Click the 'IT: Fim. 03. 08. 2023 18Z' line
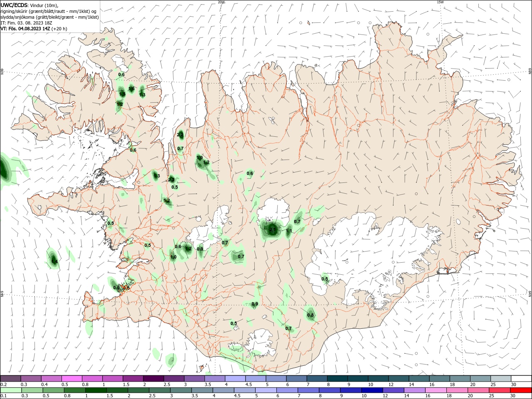Viewport: 532px width, 399px height. tap(26, 23)
